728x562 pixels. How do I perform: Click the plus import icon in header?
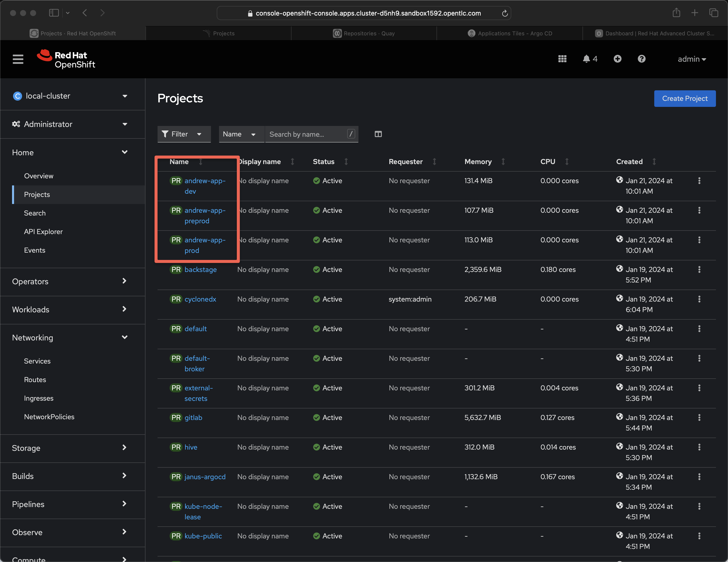tap(617, 59)
